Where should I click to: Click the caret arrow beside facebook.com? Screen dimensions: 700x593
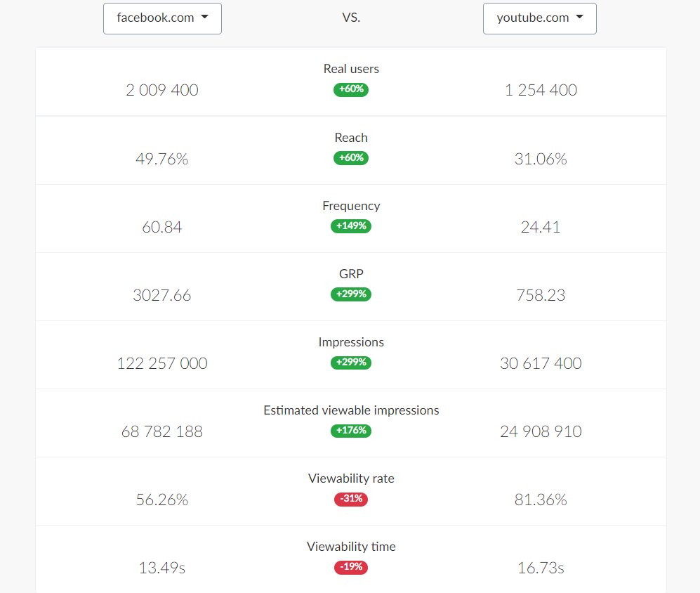pos(205,17)
